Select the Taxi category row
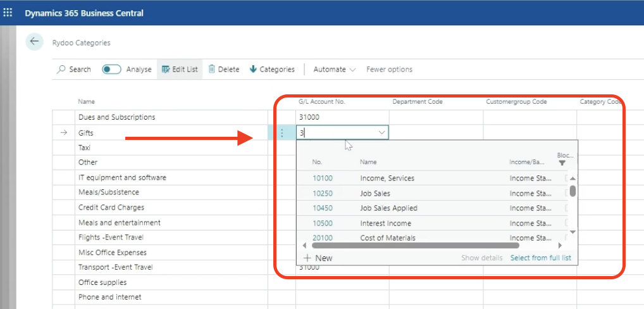This screenshot has height=309, width=644. pyautogui.click(x=84, y=147)
